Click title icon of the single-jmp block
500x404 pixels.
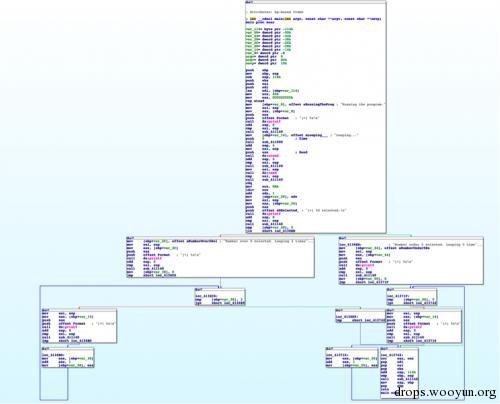[339, 310]
